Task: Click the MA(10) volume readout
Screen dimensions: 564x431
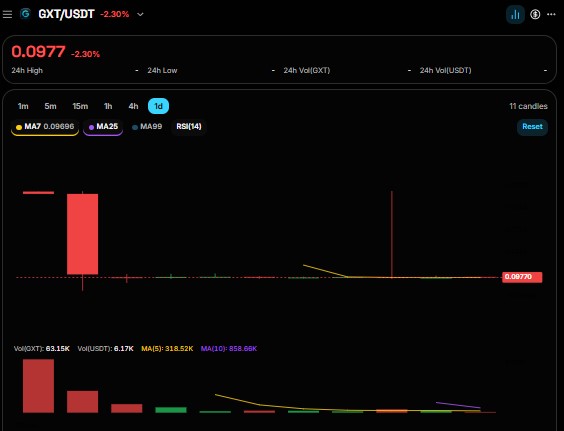Action: (x=229, y=349)
